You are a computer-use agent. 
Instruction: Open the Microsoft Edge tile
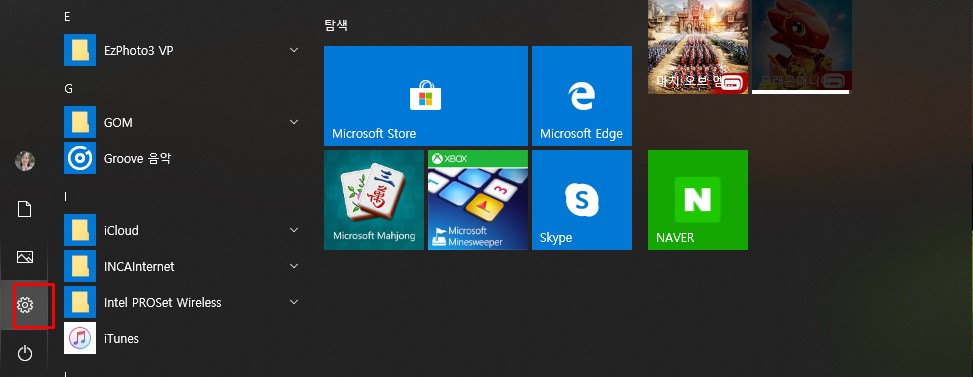[x=581, y=95]
